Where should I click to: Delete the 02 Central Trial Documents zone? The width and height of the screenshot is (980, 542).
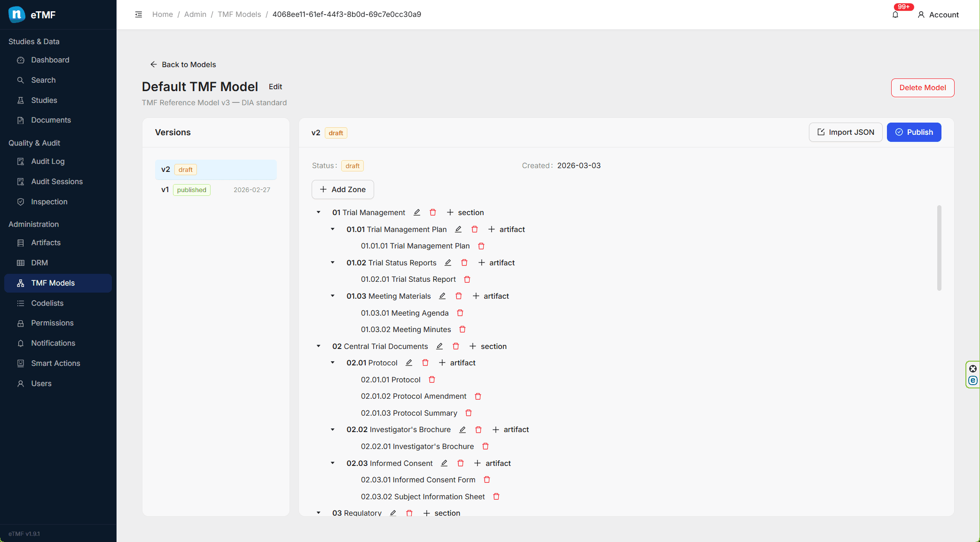456,346
